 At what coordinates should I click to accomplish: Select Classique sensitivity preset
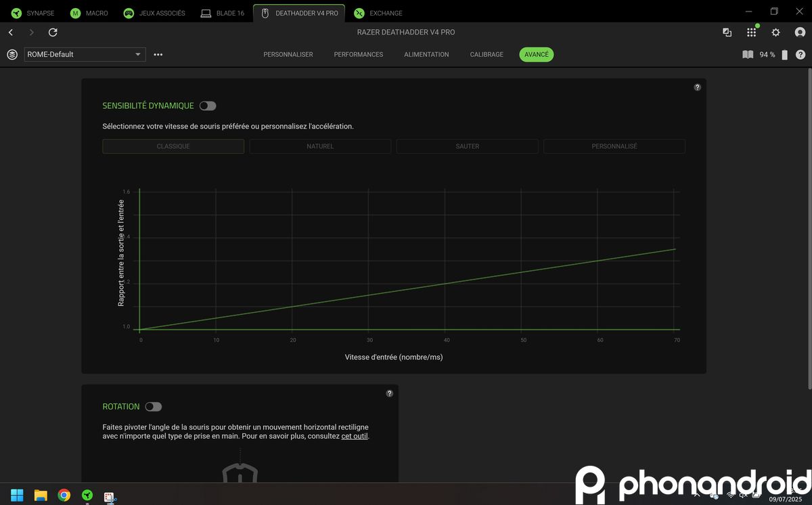tap(173, 146)
